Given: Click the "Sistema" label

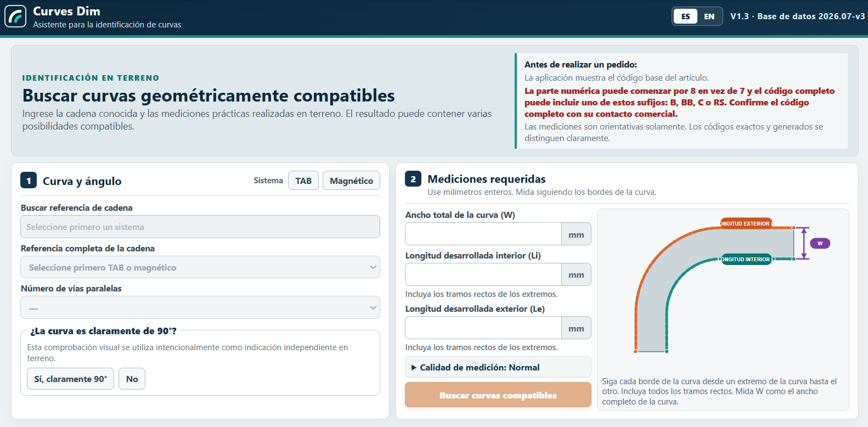Looking at the screenshot, I should coord(268,181).
